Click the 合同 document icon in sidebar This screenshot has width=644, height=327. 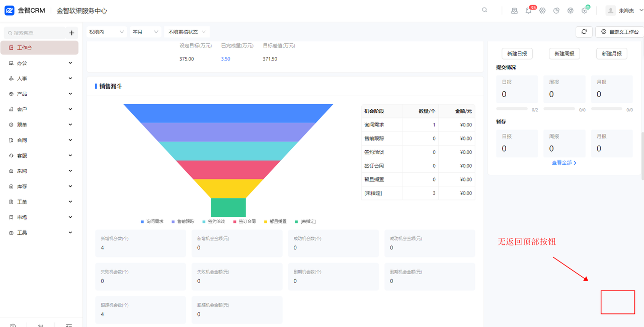click(x=11, y=140)
